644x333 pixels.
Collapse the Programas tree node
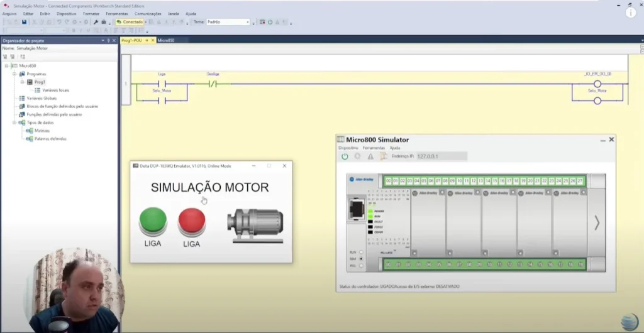(x=14, y=74)
